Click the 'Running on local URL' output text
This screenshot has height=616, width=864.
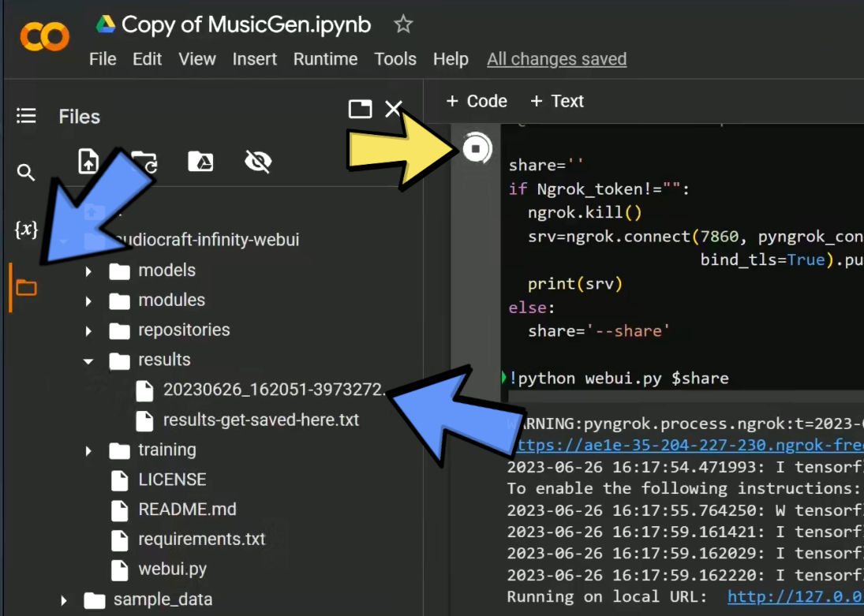(607, 597)
